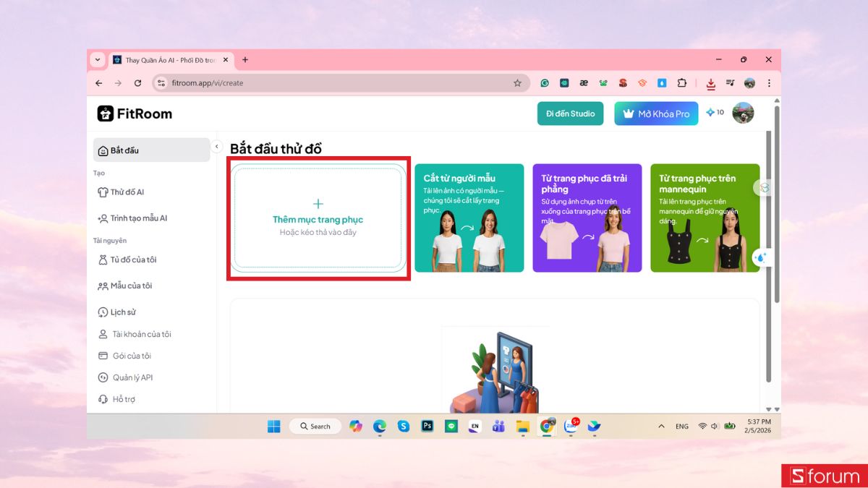Open the browser Extensions puzzle icon
The image size is (868, 488).
click(x=681, y=83)
